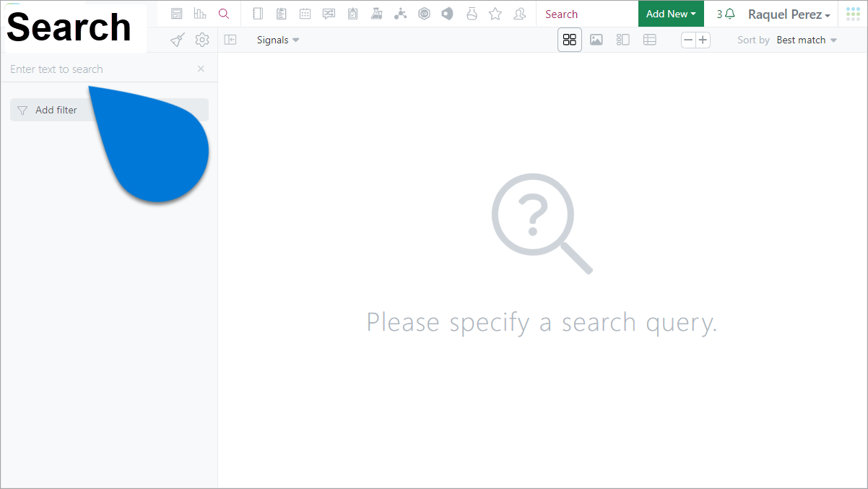Screen dimensions: 868x489
Task: Open the Best match sort dropdown
Action: tap(807, 40)
